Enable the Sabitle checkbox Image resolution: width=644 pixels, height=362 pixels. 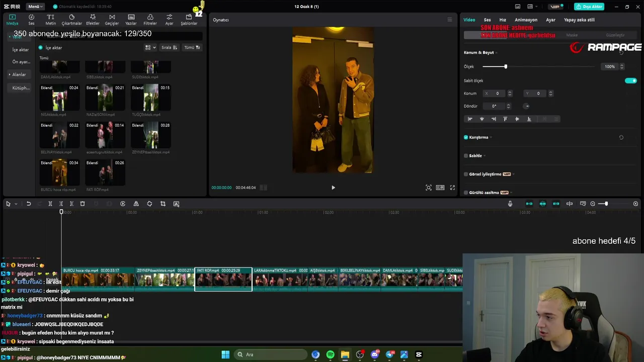(x=466, y=156)
